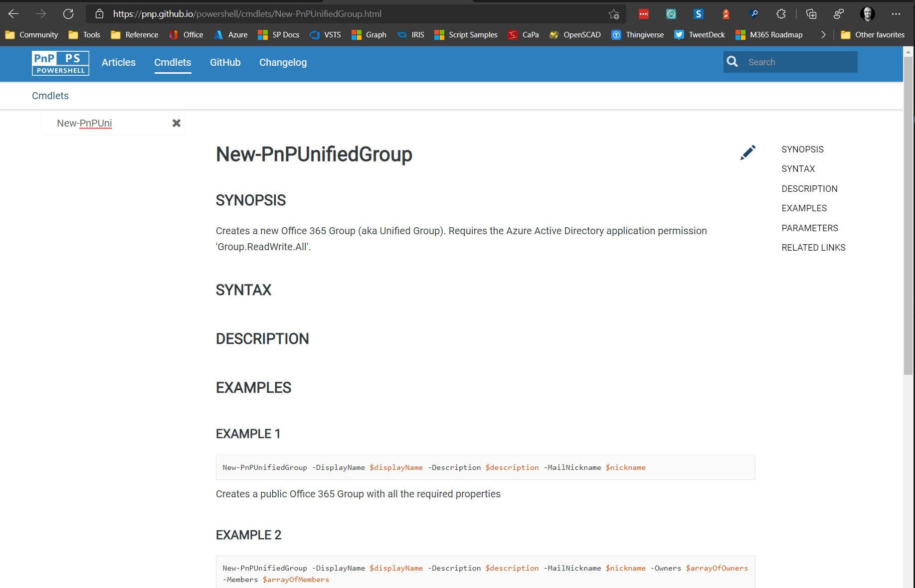This screenshot has height=588, width=915.
Task: Click the search magnifier in the blue navbar
Action: coord(732,62)
